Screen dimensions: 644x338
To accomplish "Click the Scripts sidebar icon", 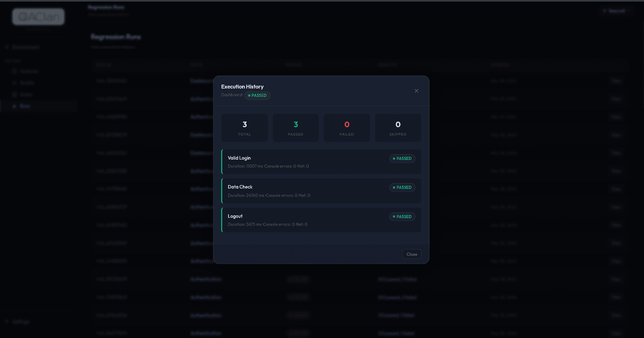I will 15,83.
